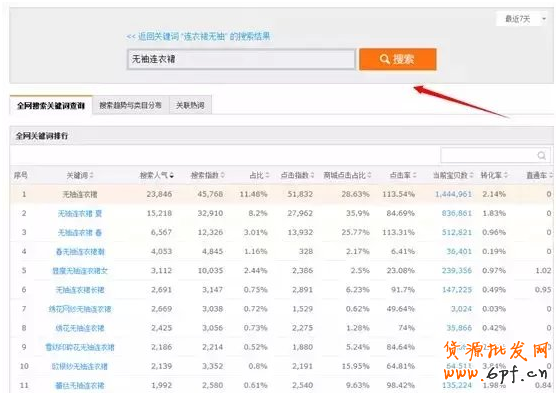The image size is (558, 395).
Task: Open the row 5 keyword link
Action: tap(80, 271)
